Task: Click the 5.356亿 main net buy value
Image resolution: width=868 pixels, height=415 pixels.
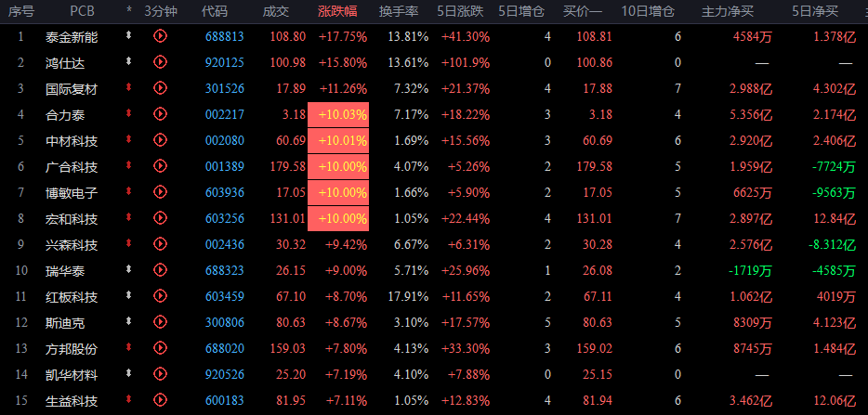Action: [752, 115]
